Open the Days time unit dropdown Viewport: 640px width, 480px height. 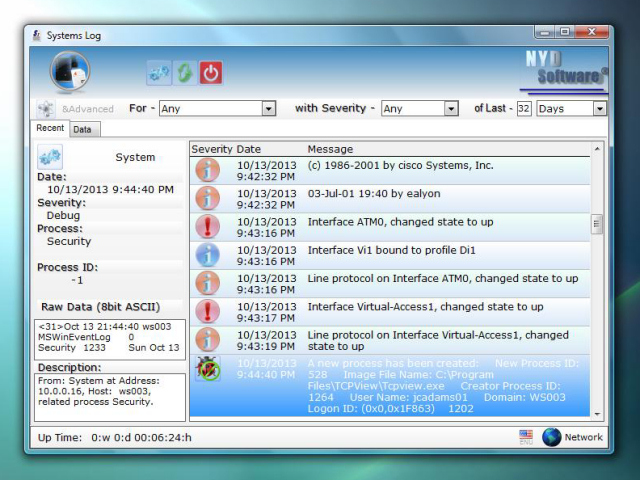click(600, 109)
